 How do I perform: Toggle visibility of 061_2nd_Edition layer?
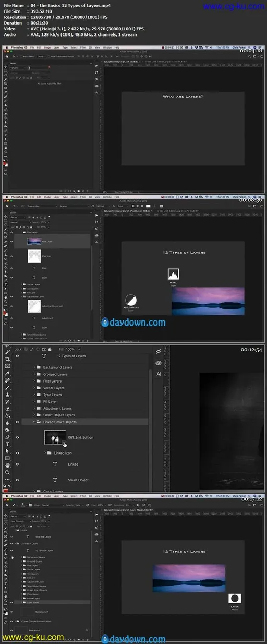(18, 437)
